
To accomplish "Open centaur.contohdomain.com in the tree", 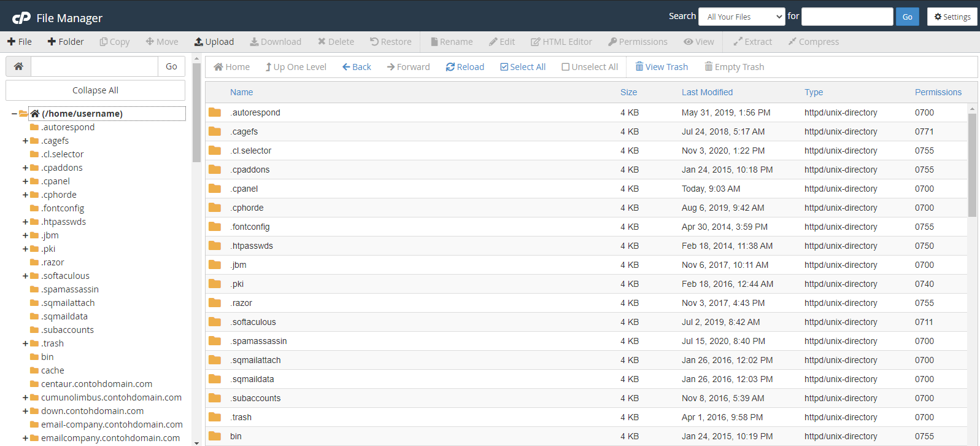I will click(x=96, y=384).
